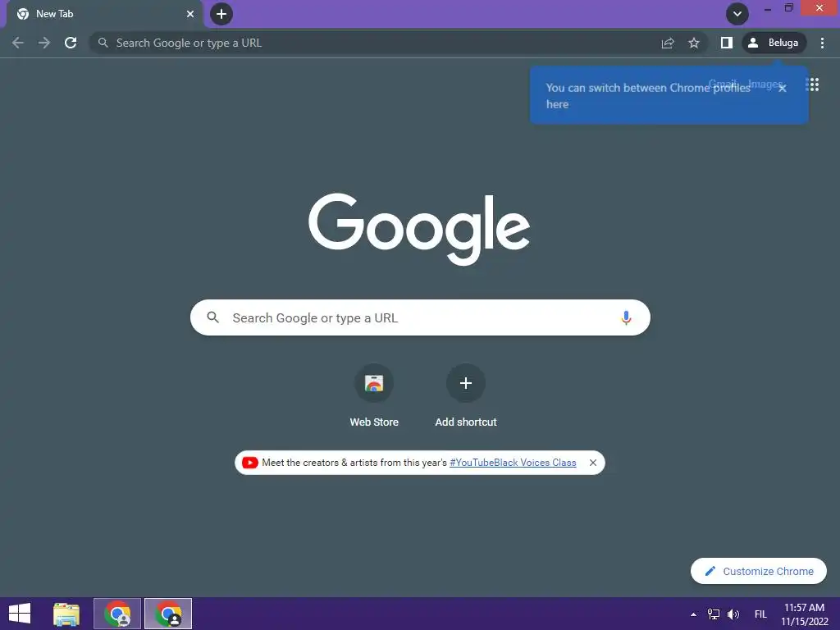
Task: Click the Google logo
Action: [x=419, y=229]
